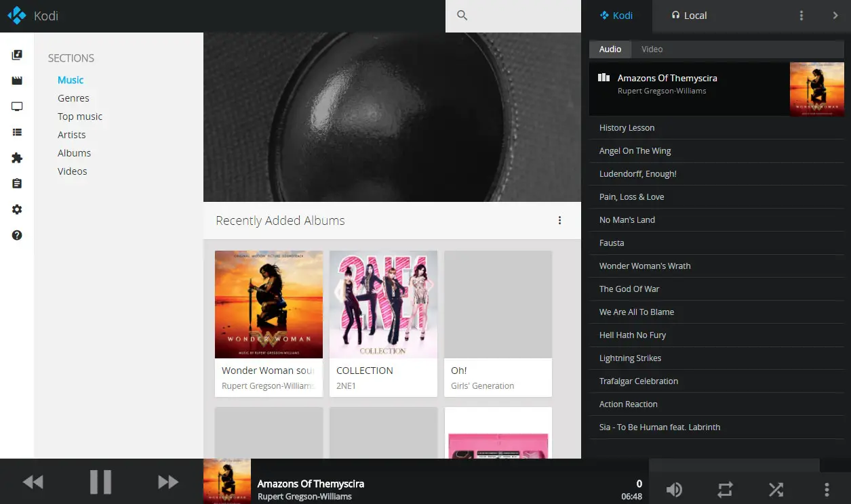Image resolution: width=851 pixels, height=504 pixels.
Task: Open the playlist three-dot menu
Action: pyautogui.click(x=801, y=16)
